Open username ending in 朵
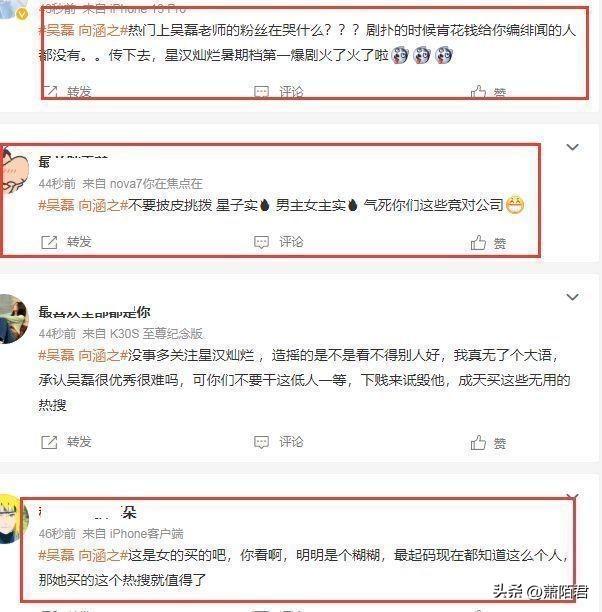 click(x=87, y=512)
